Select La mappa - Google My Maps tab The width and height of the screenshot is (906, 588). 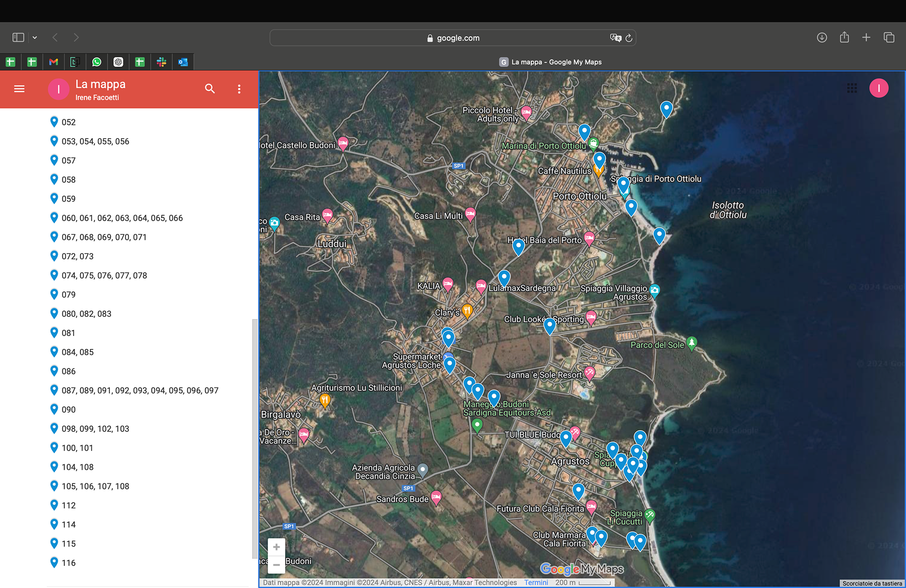[550, 62]
